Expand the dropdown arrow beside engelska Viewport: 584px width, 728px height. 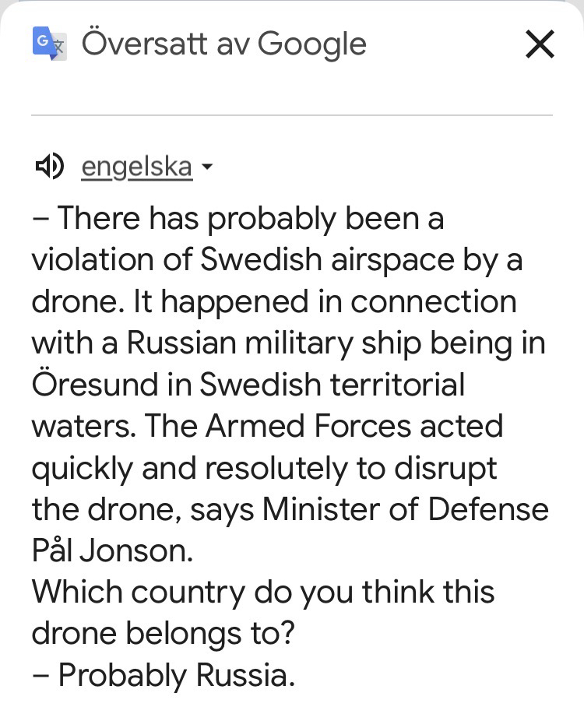point(206,167)
